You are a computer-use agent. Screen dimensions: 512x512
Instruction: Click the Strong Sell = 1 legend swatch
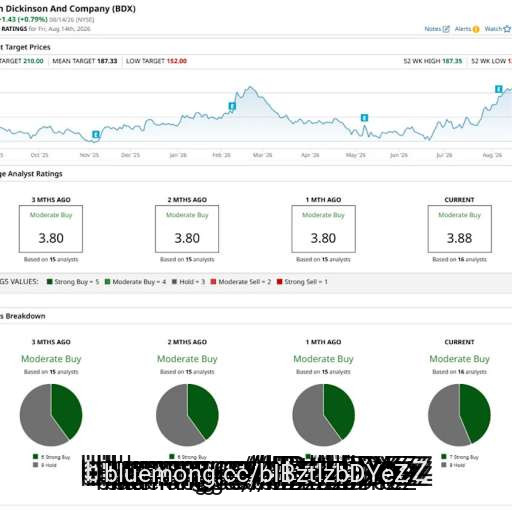pos(279,282)
